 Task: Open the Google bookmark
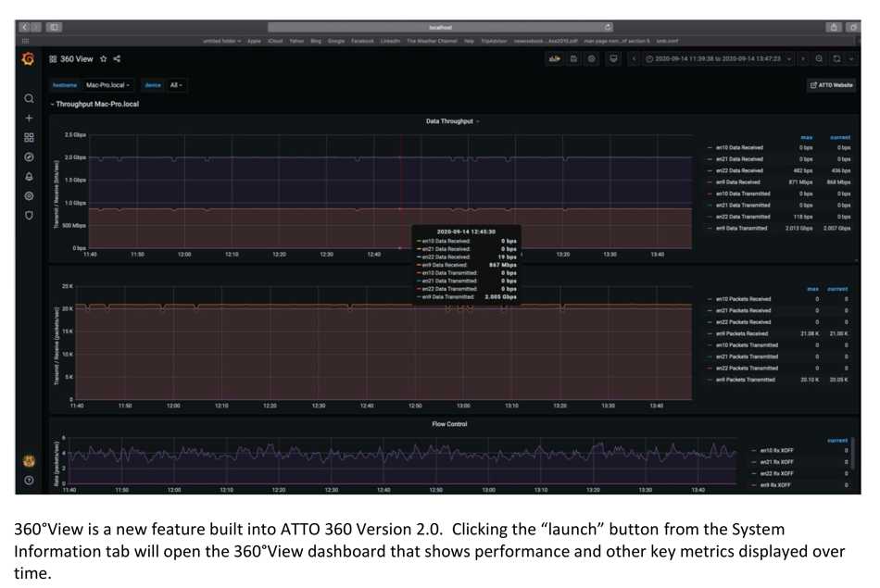click(x=335, y=41)
